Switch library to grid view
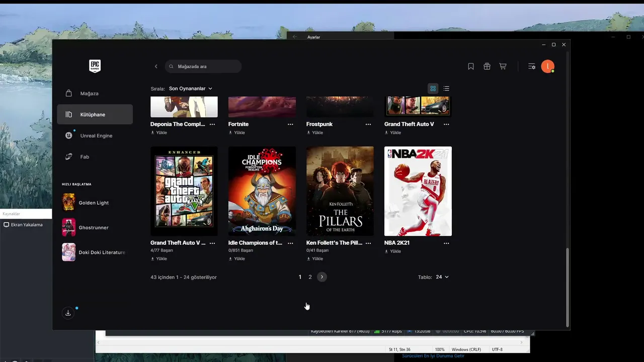 coord(433,88)
